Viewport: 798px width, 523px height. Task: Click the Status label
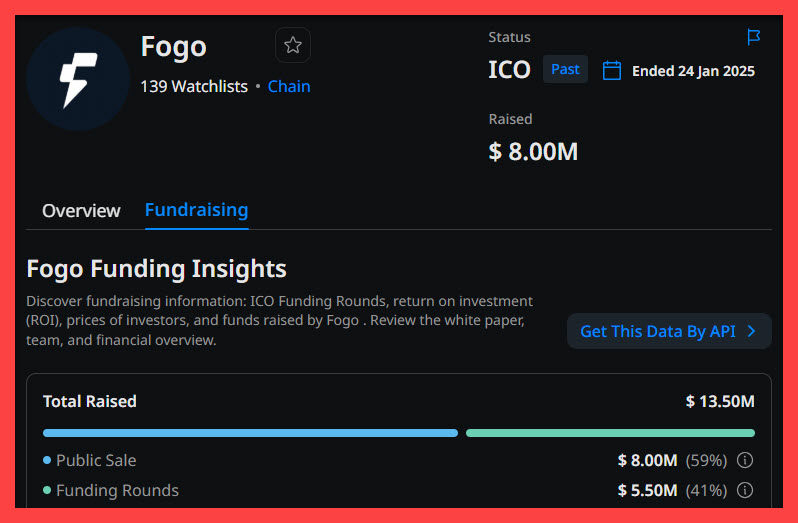click(x=509, y=37)
